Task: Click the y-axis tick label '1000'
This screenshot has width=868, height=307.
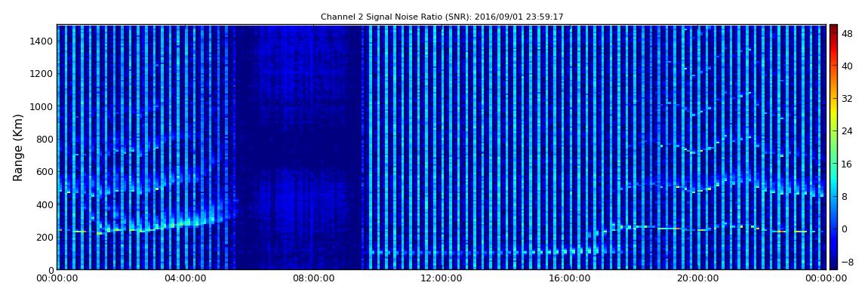Action: click(x=42, y=106)
